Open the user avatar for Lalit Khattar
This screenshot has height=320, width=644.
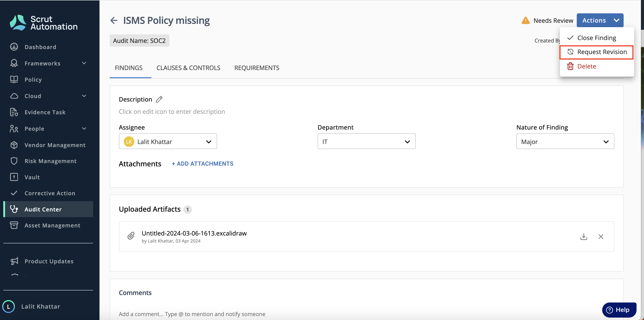pos(9,306)
